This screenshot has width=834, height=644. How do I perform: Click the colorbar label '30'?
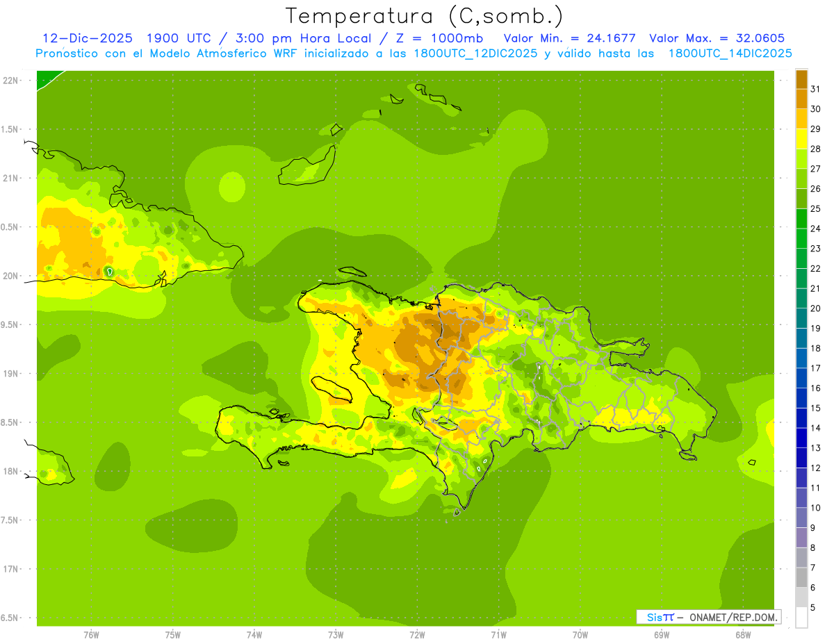[x=816, y=108]
